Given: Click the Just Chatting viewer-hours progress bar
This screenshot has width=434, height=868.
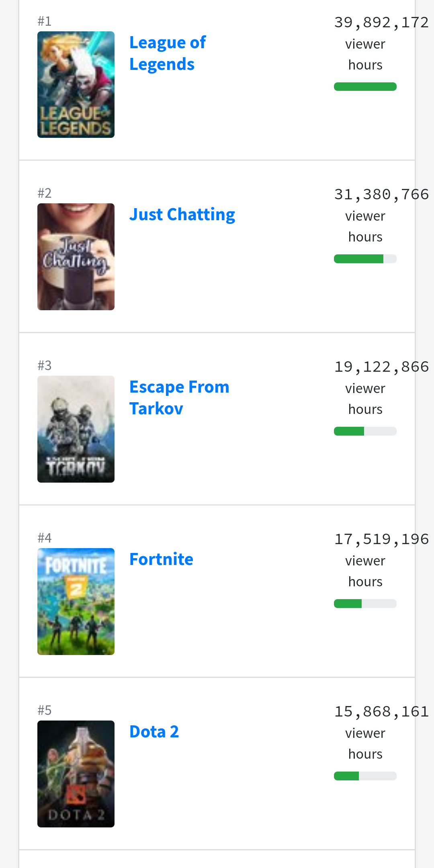Looking at the screenshot, I should click(365, 259).
